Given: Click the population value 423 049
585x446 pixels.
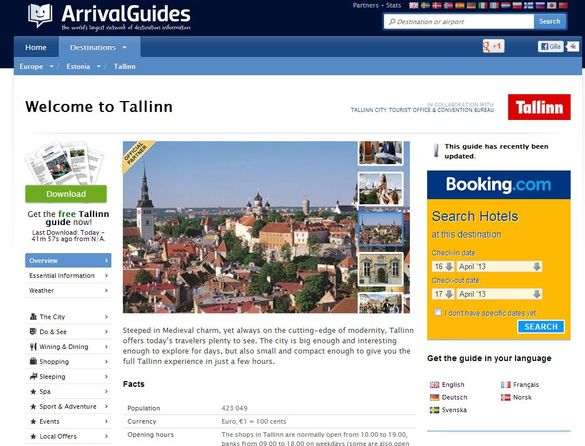Looking at the screenshot, I should [x=234, y=408].
